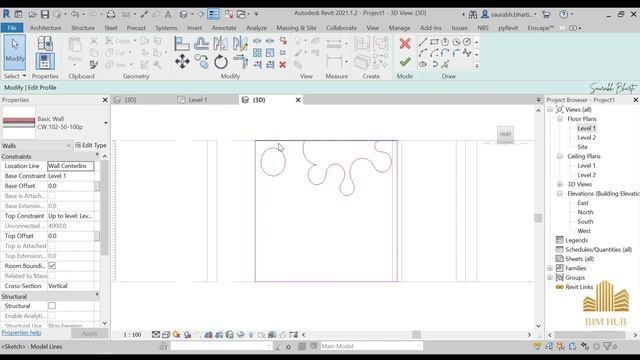Click the Base Offset value field

point(71,186)
